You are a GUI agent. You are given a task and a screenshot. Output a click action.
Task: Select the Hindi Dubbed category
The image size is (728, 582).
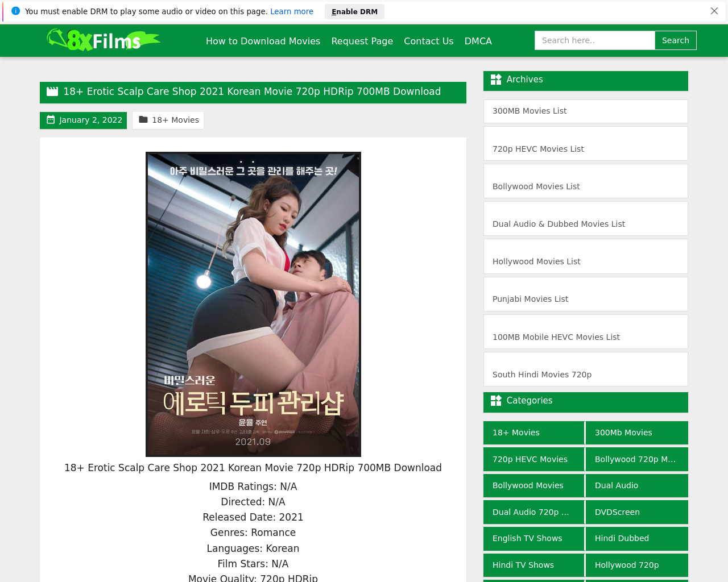pos(637,538)
